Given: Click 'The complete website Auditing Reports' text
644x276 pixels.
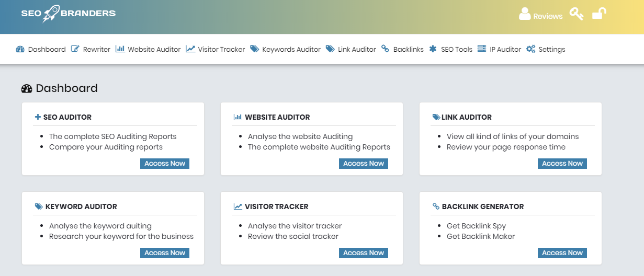Looking at the screenshot, I should [319, 147].
